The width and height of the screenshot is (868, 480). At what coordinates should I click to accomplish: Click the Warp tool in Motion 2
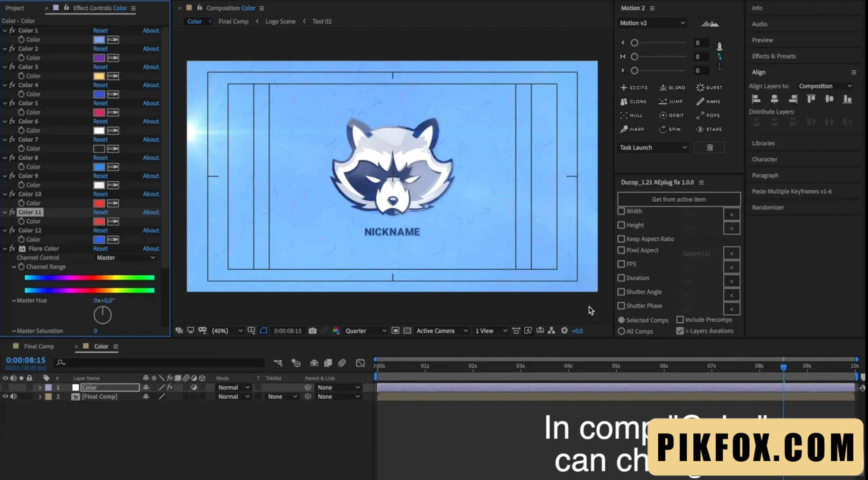tap(632, 129)
